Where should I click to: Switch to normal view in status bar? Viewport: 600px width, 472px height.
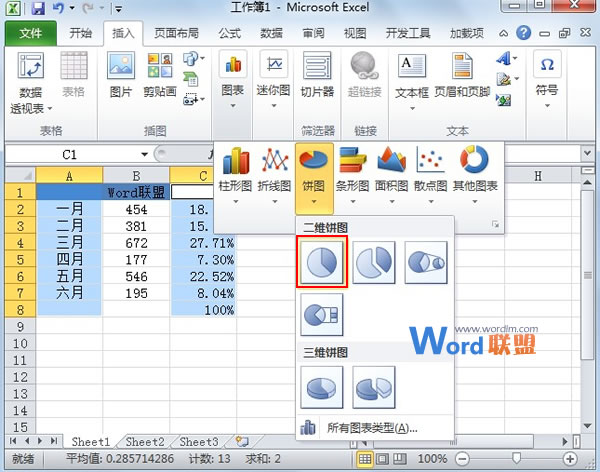(367, 458)
